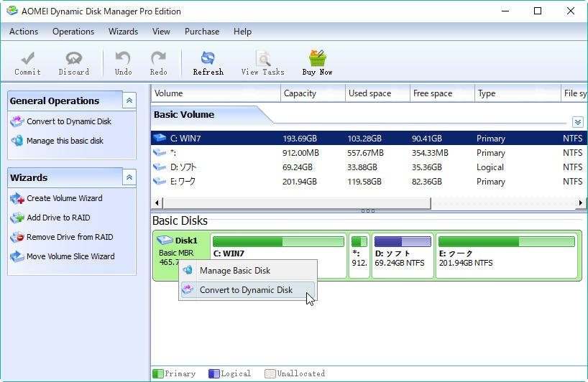588x382 pixels.
Task: Click the Unallocated legend swatch
Action: (270, 373)
